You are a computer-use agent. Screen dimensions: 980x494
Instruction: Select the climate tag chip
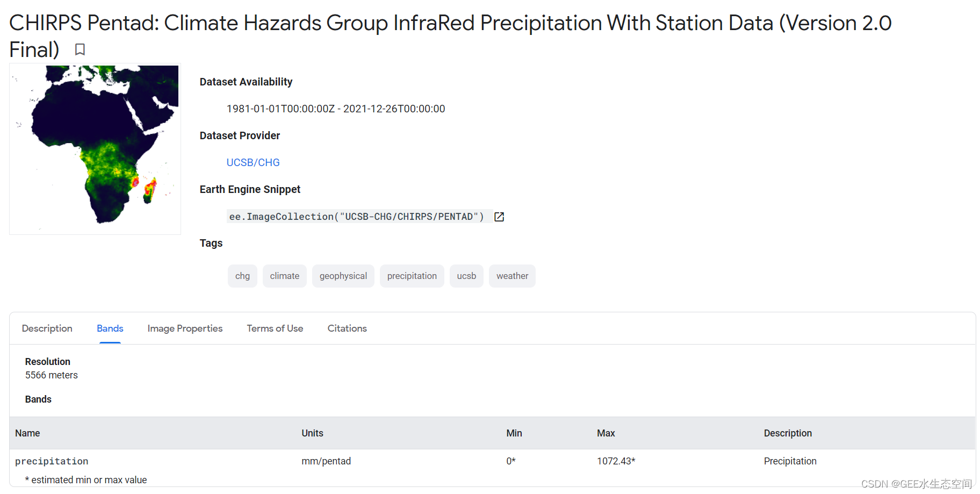284,276
